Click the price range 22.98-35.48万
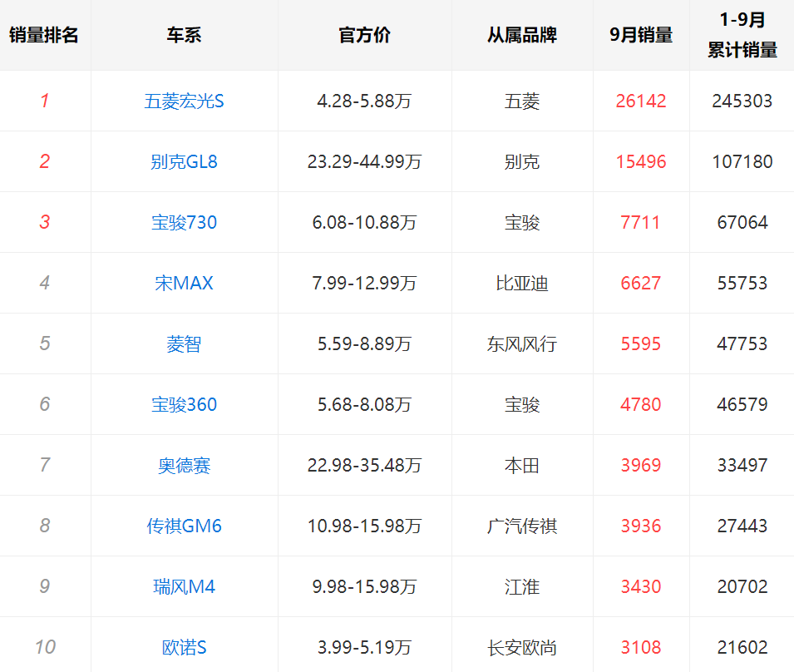 365,466
